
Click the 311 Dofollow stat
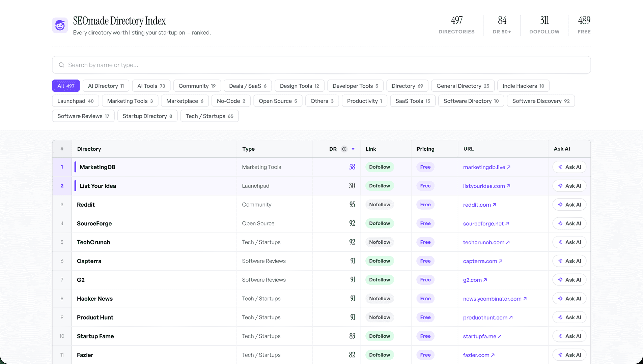click(544, 25)
